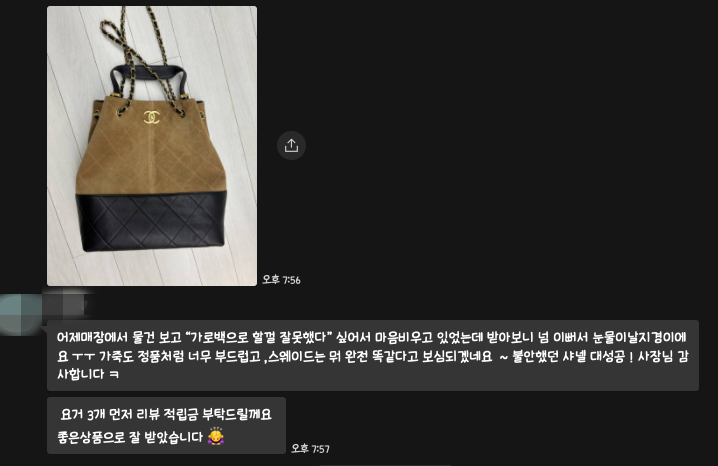Viewport: 718px width, 466px height.
Task: Click the blurred sender profile avatar
Action: [x=21, y=315]
